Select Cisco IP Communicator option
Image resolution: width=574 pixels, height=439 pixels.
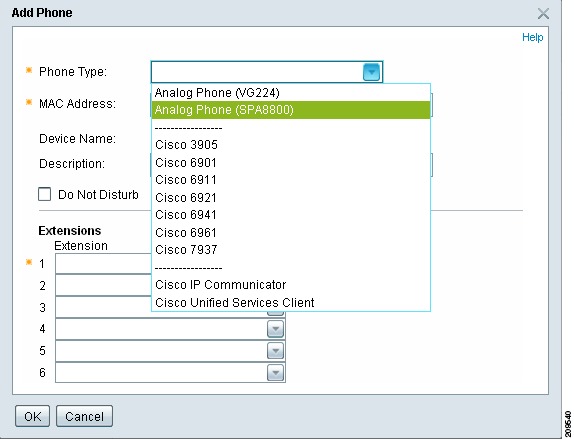point(291,284)
